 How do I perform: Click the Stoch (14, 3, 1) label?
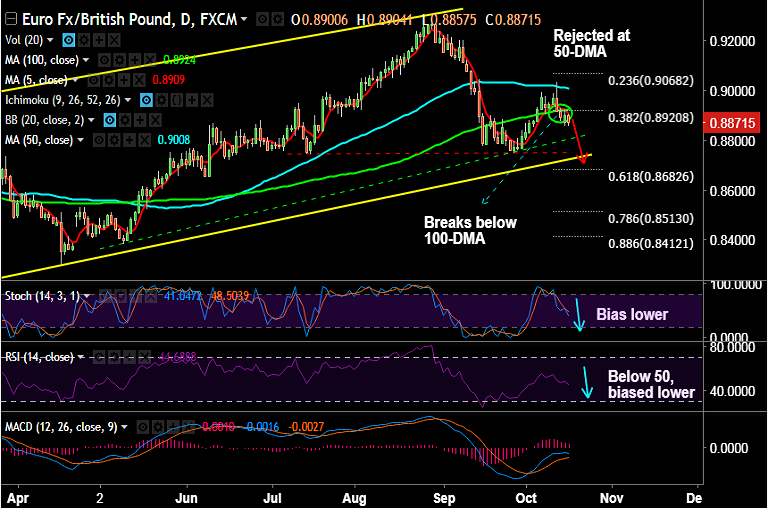tap(42, 296)
